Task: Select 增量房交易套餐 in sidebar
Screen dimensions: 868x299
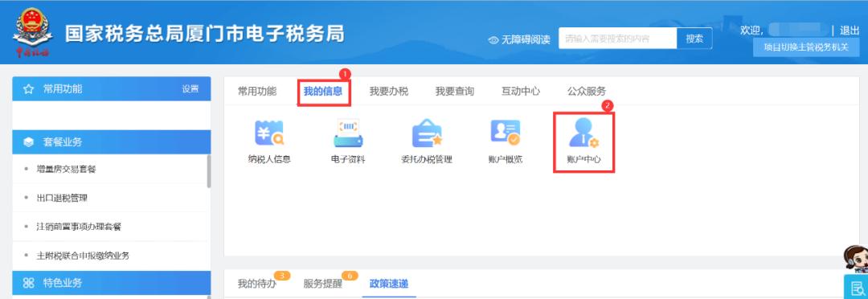Action: [x=66, y=169]
